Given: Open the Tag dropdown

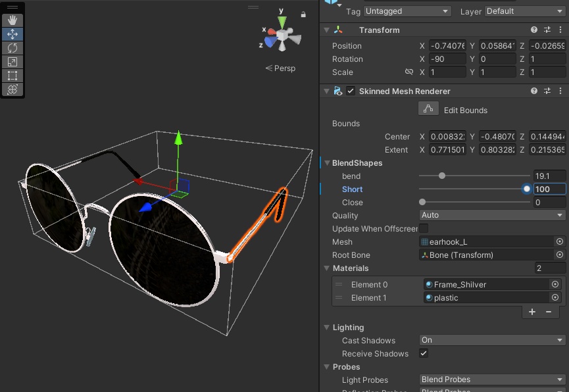Looking at the screenshot, I should point(408,11).
